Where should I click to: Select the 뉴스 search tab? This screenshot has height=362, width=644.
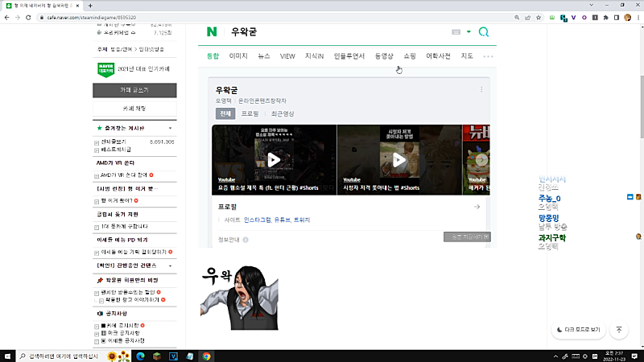(x=264, y=56)
